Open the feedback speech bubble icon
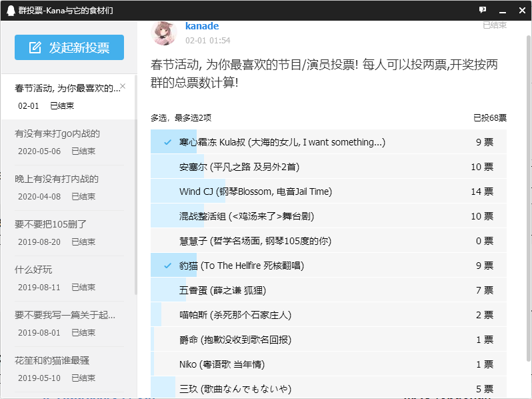 [x=483, y=10]
